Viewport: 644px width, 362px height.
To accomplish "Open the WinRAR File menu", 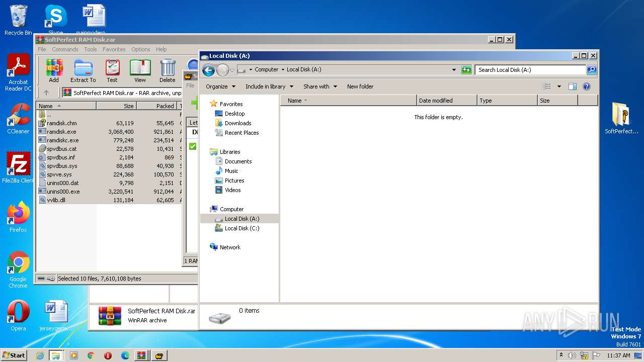I will [42, 49].
